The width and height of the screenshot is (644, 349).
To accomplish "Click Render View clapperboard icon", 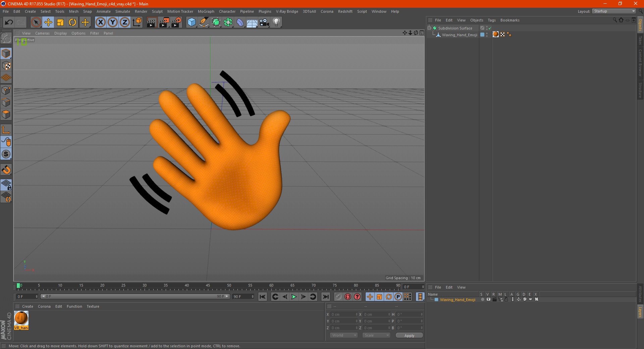I will point(152,22).
